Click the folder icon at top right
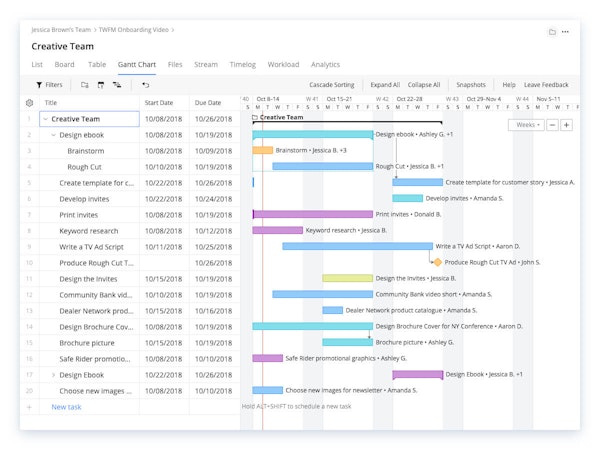Image resolution: width=600 pixels, height=450 pixels. (552, 32)
